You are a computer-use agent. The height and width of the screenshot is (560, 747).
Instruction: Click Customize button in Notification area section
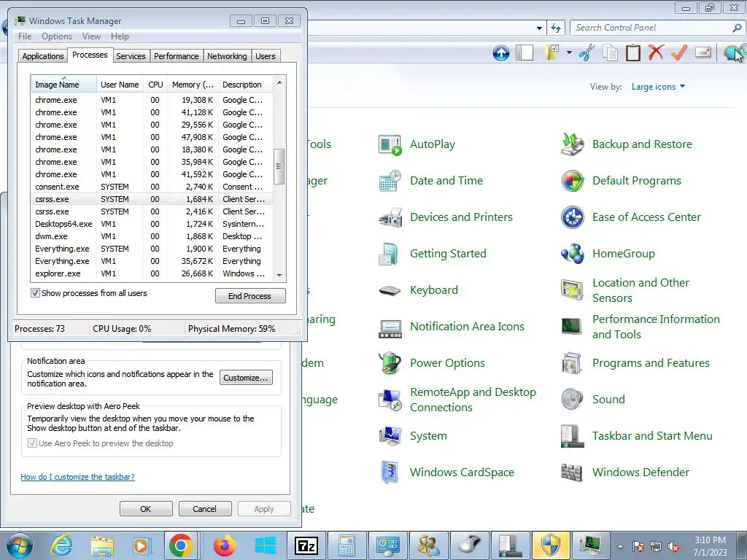point(246,378)
